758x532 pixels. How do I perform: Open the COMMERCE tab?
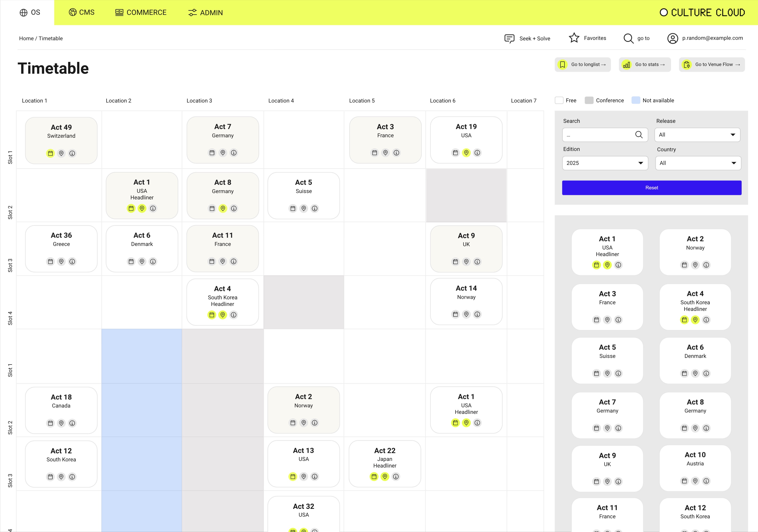[141, 13]
